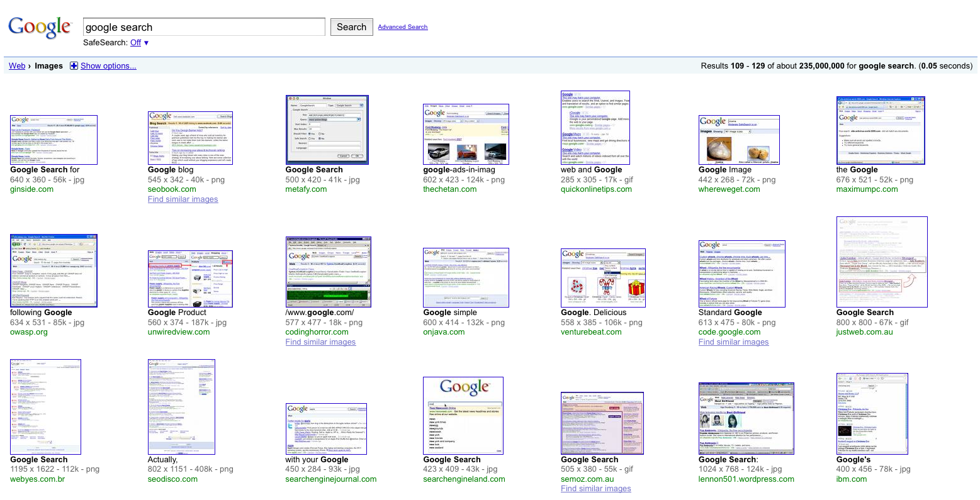Click the webyes.com.br domain text

pyautogui.click(x=37, y=479)
